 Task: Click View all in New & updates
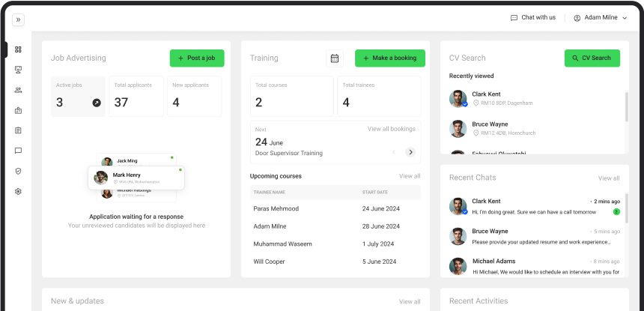tap(410, 301)
